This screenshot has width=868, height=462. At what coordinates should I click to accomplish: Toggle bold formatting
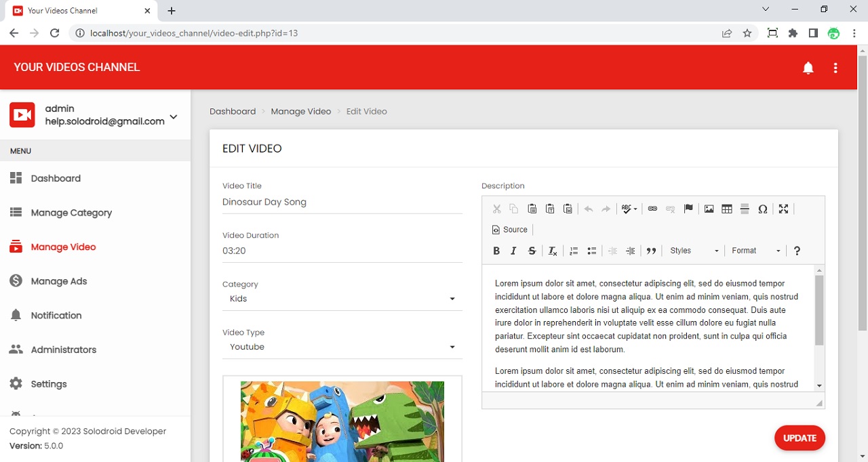click(496, 251)
